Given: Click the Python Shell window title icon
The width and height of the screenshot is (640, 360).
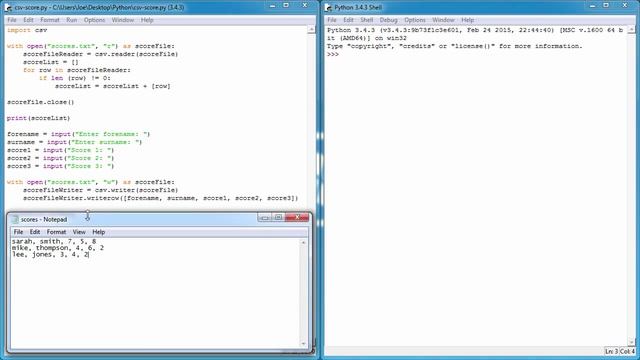Looking at the screenshot, I should [x=328, y=7].
